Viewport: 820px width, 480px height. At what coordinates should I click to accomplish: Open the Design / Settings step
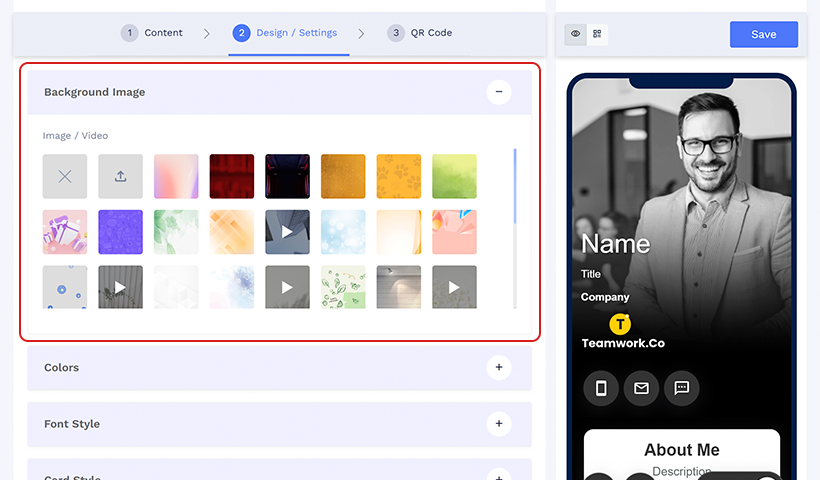285,33
